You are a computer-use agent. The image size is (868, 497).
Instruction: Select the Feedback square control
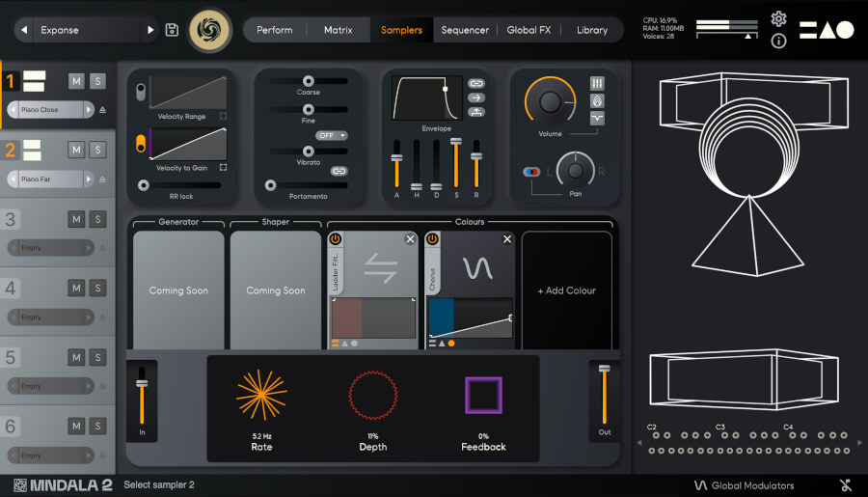pyautogui.click(x=483, y=395)
